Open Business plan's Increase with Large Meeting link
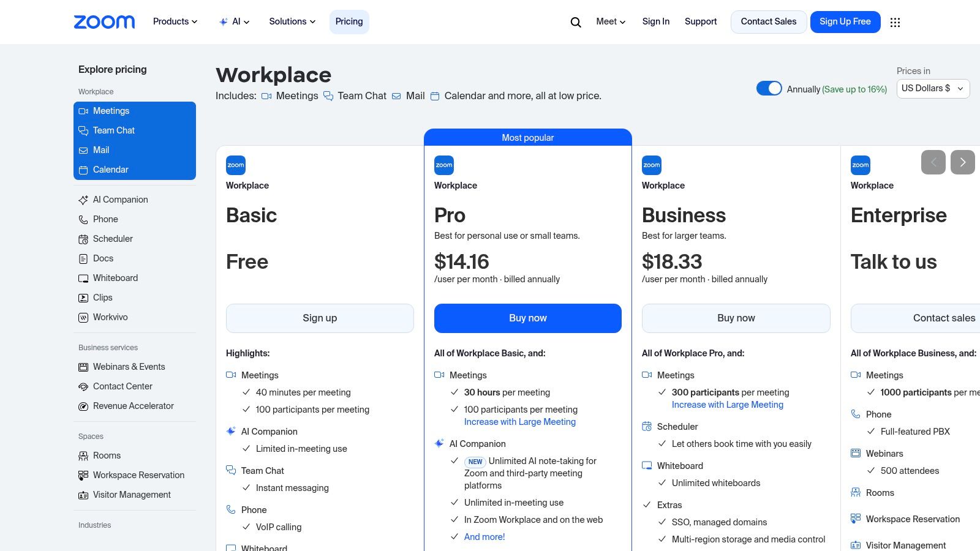The width and height of the screenshot is (980, 551). 728,405
